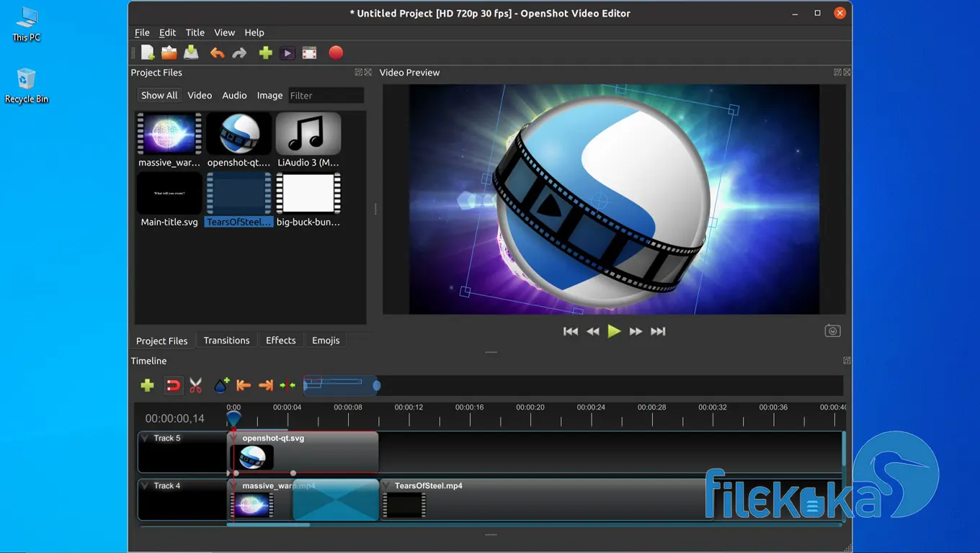Screen dimensions: 980x553
Task: Open Choose Profile toolbar icon
Action: (x=288, y=53)
